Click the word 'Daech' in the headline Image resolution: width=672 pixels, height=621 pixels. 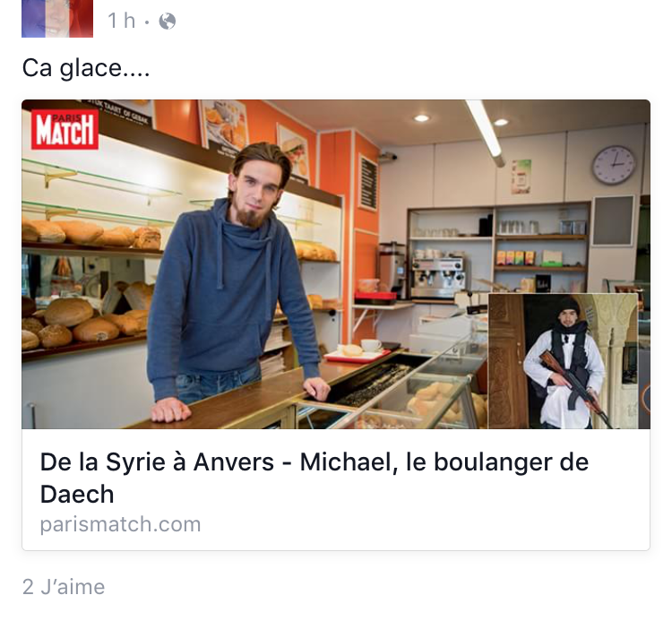(x=77, y=494)
